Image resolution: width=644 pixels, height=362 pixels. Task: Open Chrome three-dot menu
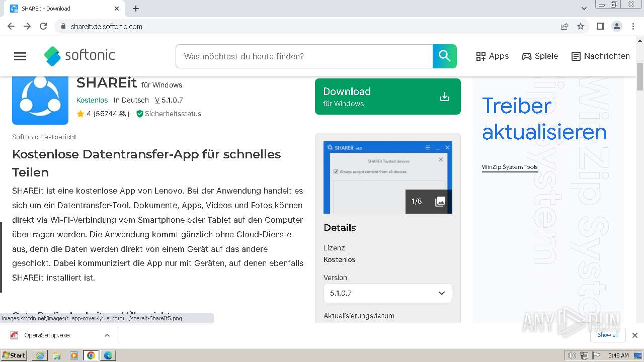[633, 26]
